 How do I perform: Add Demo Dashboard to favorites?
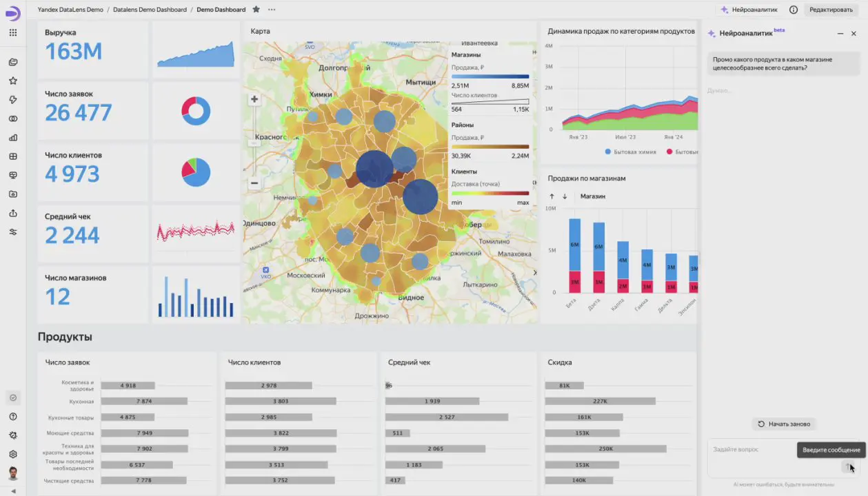point(256,10)
